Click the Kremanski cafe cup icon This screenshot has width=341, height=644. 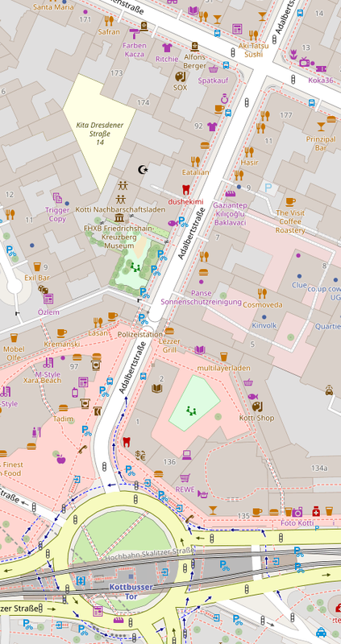tap(62, 333)
